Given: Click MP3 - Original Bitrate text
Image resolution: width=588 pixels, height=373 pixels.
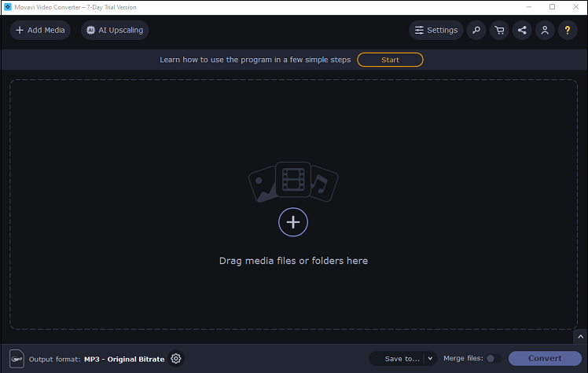Looking at the screenshot, I should [x=124, y=359].
